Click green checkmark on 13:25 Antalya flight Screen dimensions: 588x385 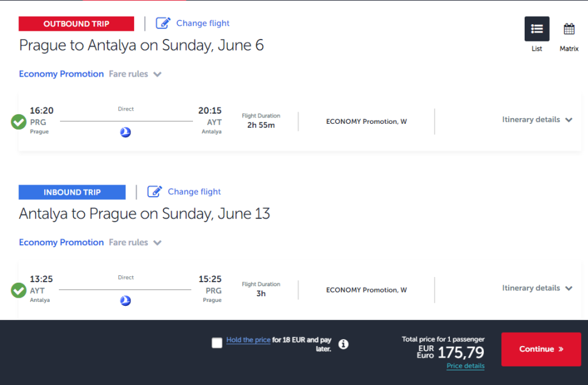[19, 290]
